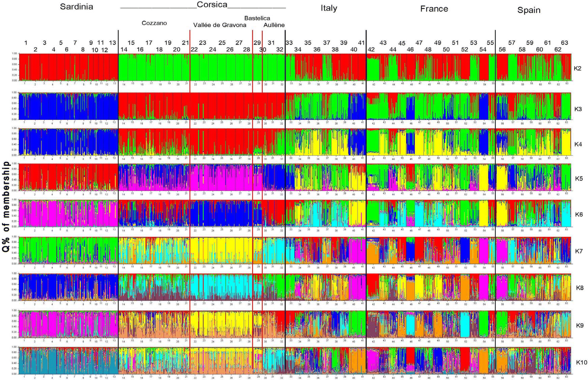Image resolution: width=588 pixels, height=380 pixels.
Task: Select the Bastelica subpopulation label
Action: (257, 18)
